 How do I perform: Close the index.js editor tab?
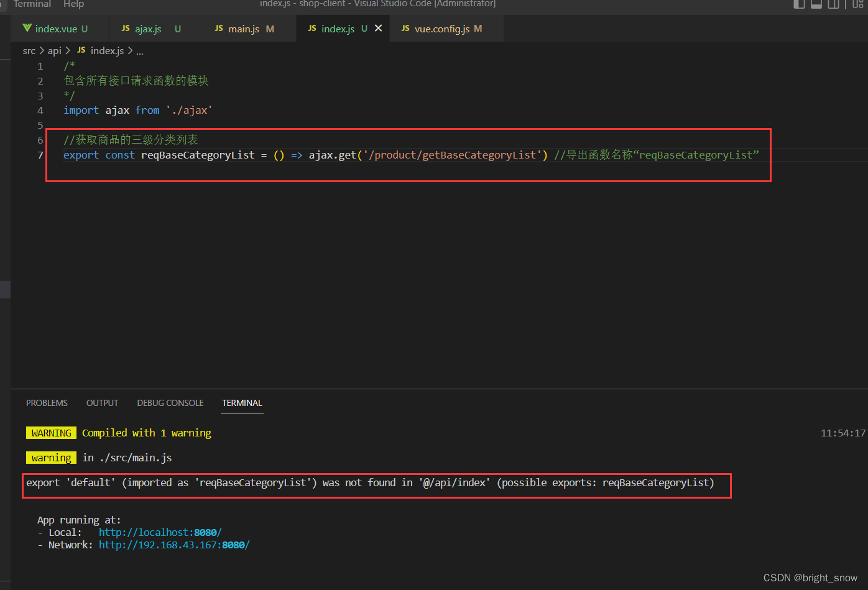pyautogui.click(x=378, y=29)
